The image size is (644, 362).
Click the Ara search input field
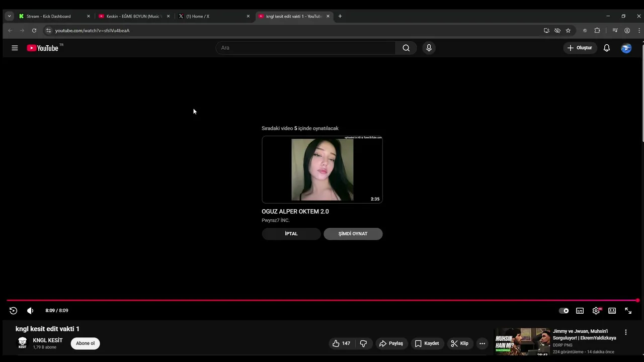305,48
